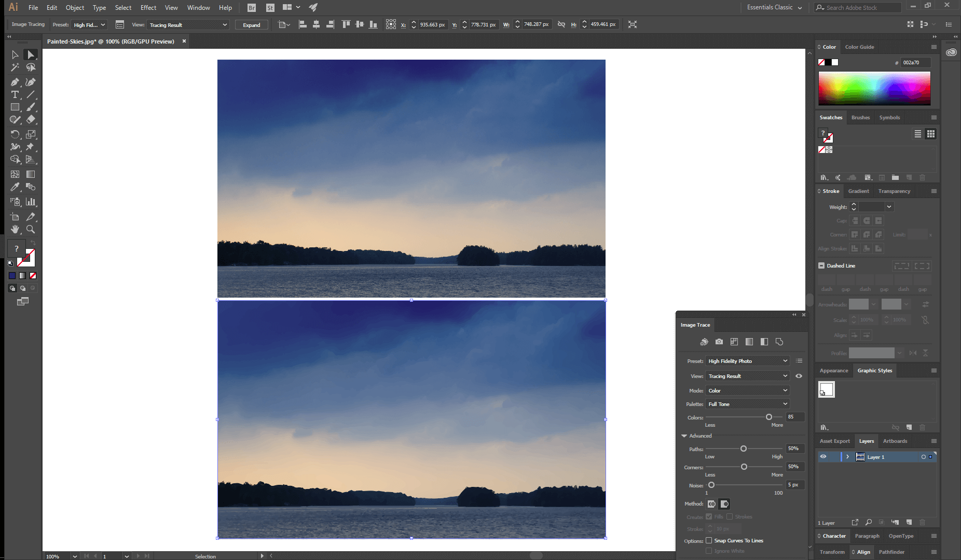
Task: Hide Layer 1 in the Layers panel
Action: pos(824,456)
